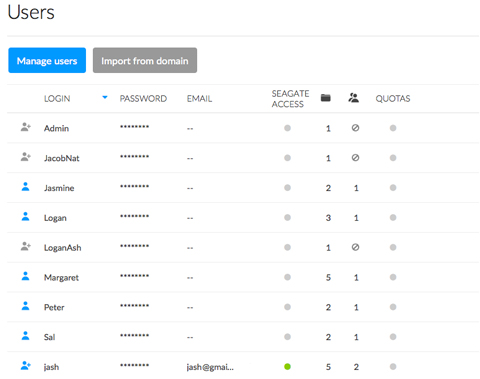This screenshot has width=480, height=379.
Task: Click the no-group icon in LoganAsh row
Action: pyautogui.click(x=355, y=247)
